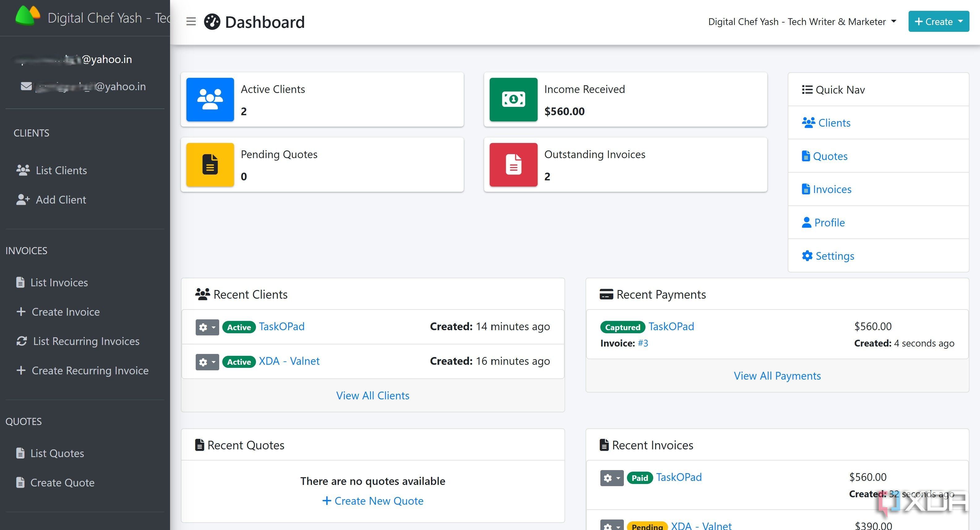This screenshot has height=530, width=980.
Task: Click the Dashboard gauge icon in the header
Action: click(x=212, y=22)
